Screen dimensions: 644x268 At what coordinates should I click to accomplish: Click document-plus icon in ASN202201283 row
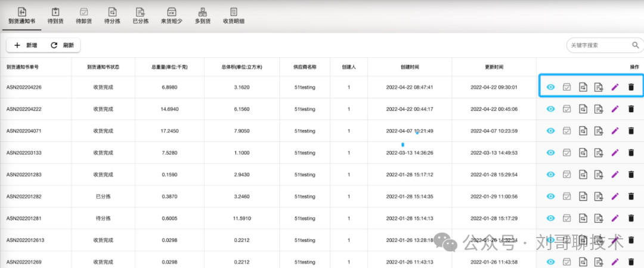pos(599,174)
